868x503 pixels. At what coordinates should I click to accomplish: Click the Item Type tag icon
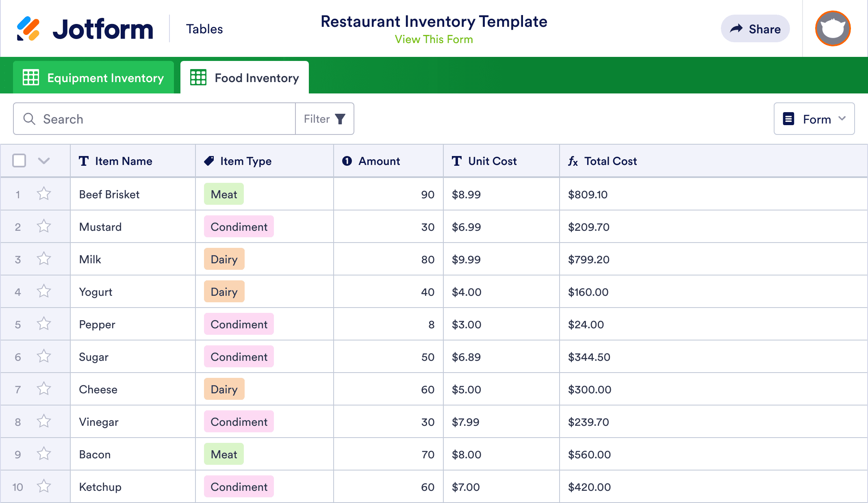click(209, 161)
